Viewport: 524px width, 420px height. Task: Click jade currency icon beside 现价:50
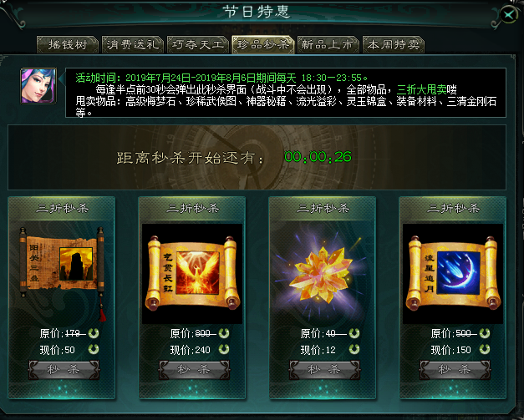(94, 349)
